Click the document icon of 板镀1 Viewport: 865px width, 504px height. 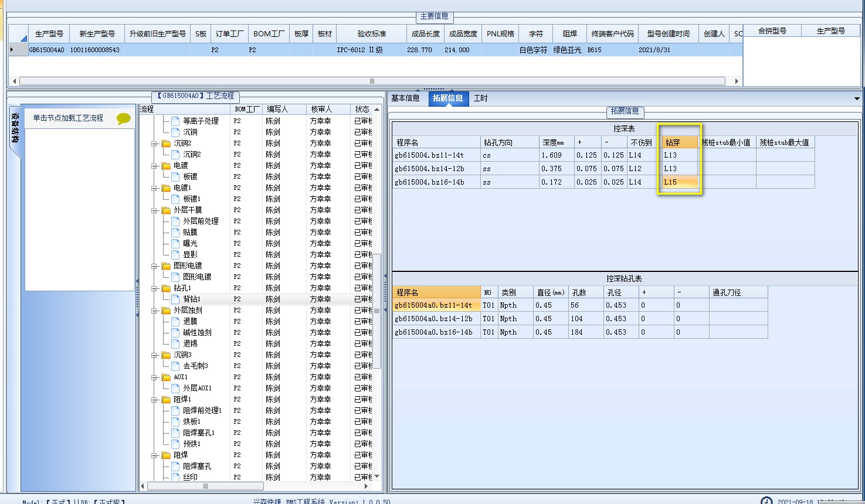coord(175,199)
